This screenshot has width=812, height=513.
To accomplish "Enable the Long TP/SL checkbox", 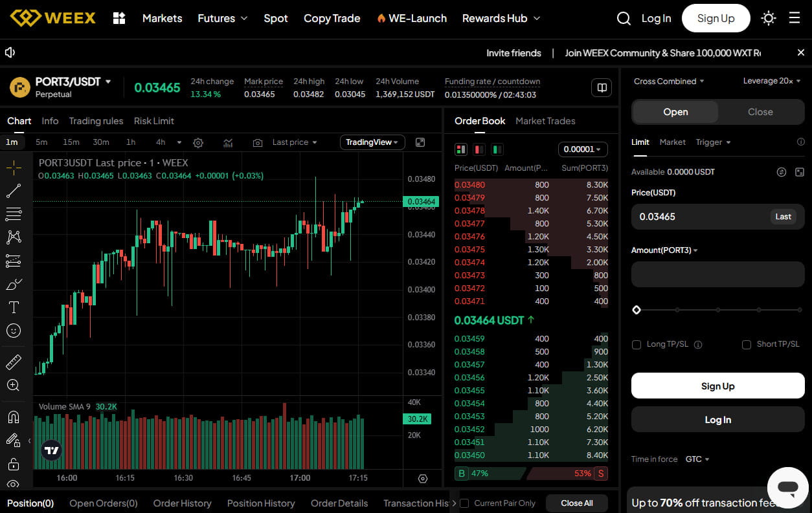I will tap(637, 345).
